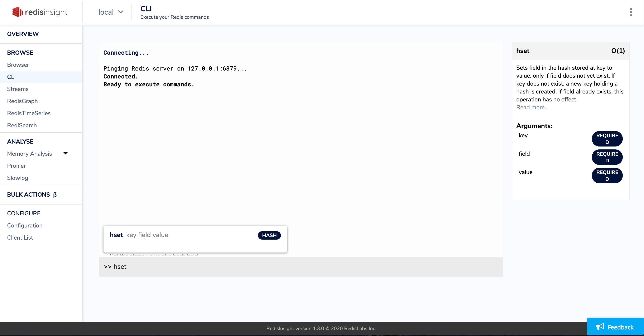The height and width of the screenshot is (336, 644).
Task: Open the RedisTimeSeries section icon
Action: click(29, 113)
